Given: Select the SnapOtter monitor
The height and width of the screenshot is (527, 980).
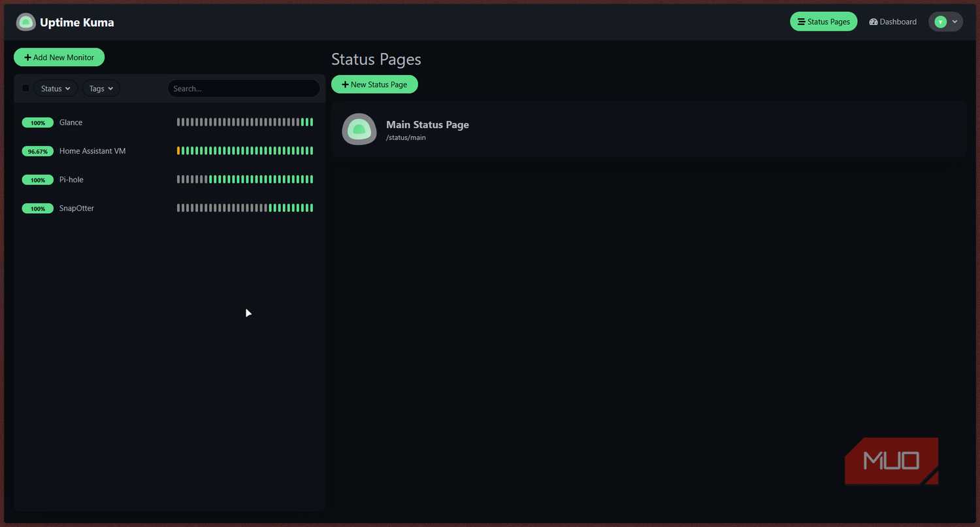Looking at the screenshot, I should pos(169,209).
